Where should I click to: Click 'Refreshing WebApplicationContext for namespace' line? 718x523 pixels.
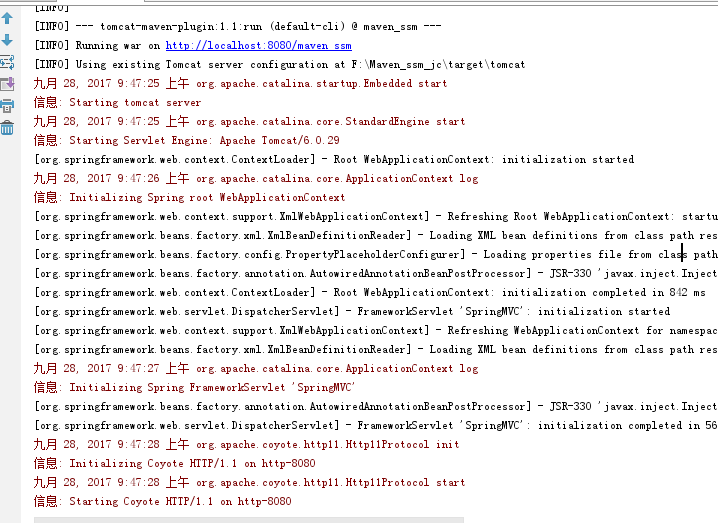376,331
